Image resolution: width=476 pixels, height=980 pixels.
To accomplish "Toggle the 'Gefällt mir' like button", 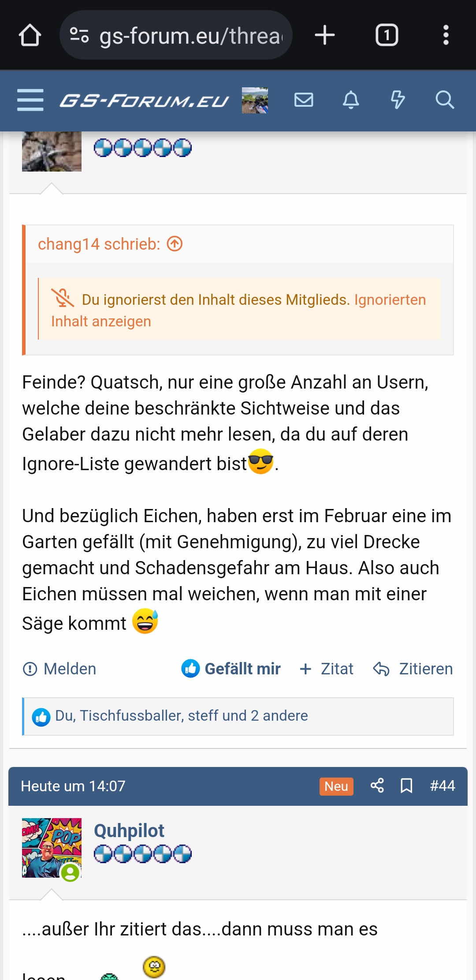I will [231, 669].
